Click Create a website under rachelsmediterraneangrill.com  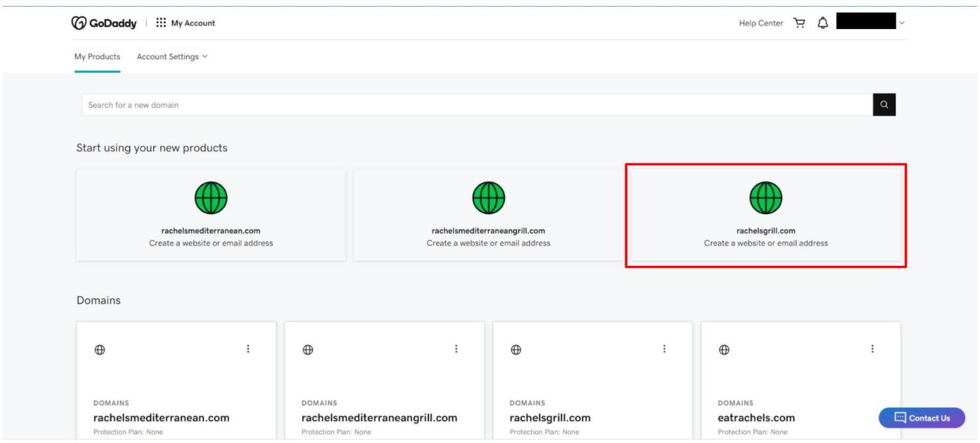pyautogui.click(x=488, y=243)
